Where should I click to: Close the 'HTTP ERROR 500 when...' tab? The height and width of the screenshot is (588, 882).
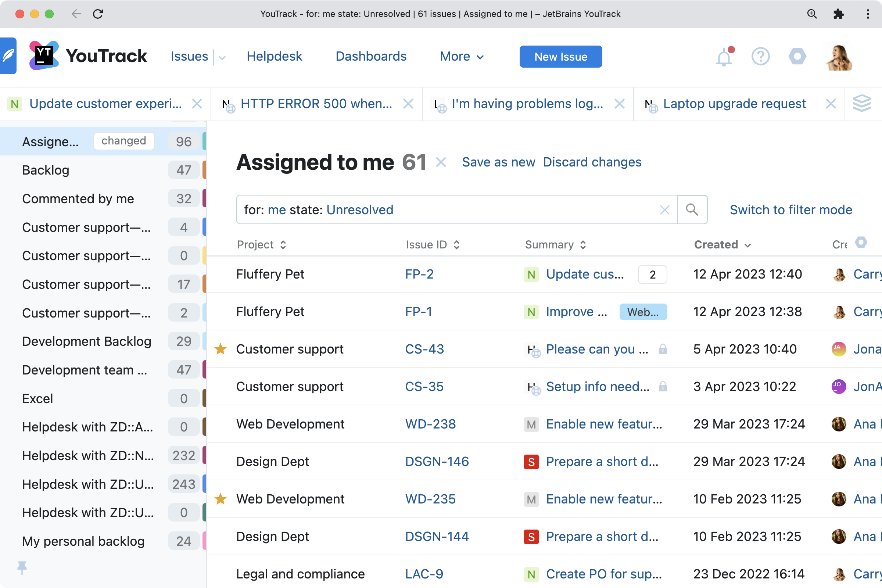click(408, 104)
